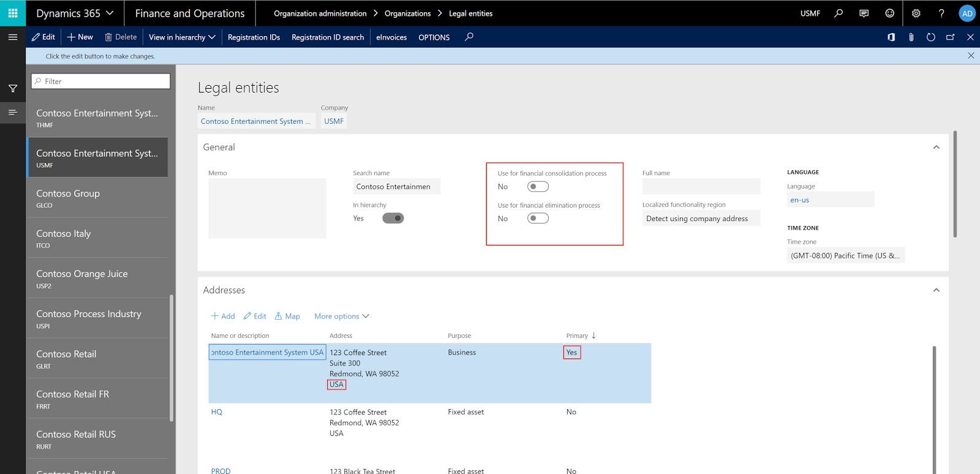
Task: Click the filter funnel icon in sidebar
Action: tap(13, 89)
